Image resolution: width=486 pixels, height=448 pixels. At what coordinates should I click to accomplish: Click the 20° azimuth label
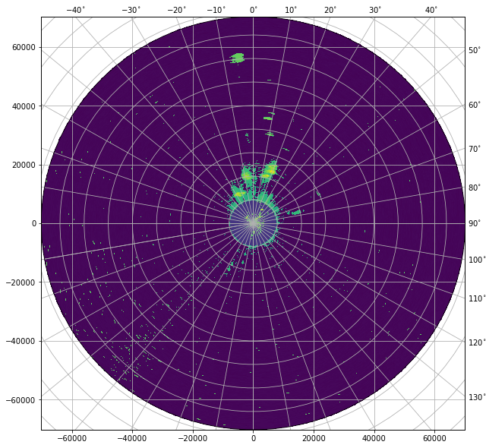point(330,10)
